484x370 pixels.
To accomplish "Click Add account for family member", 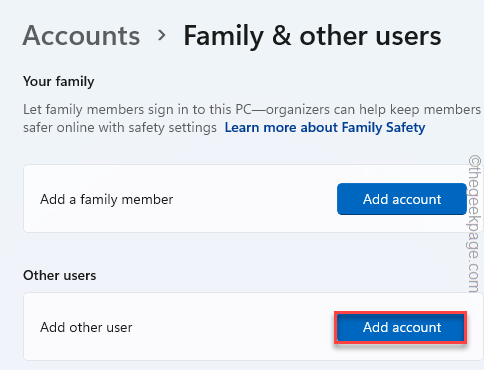I will (402, 199).
